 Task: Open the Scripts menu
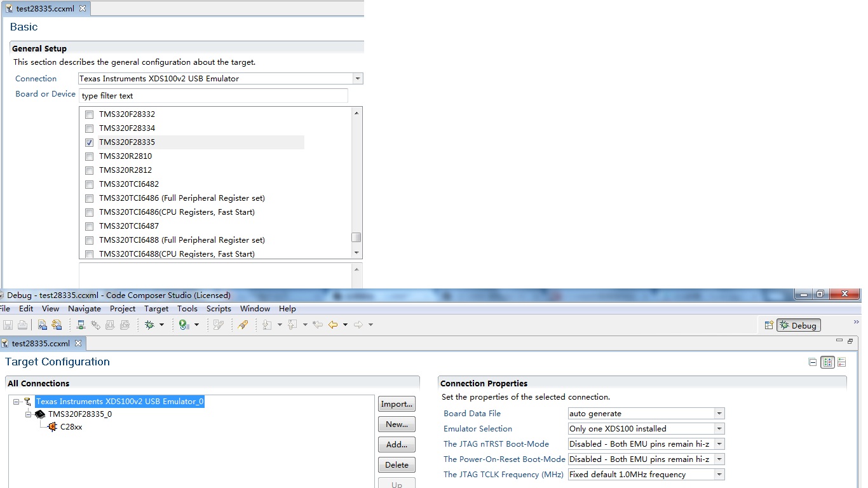point(219,309)
